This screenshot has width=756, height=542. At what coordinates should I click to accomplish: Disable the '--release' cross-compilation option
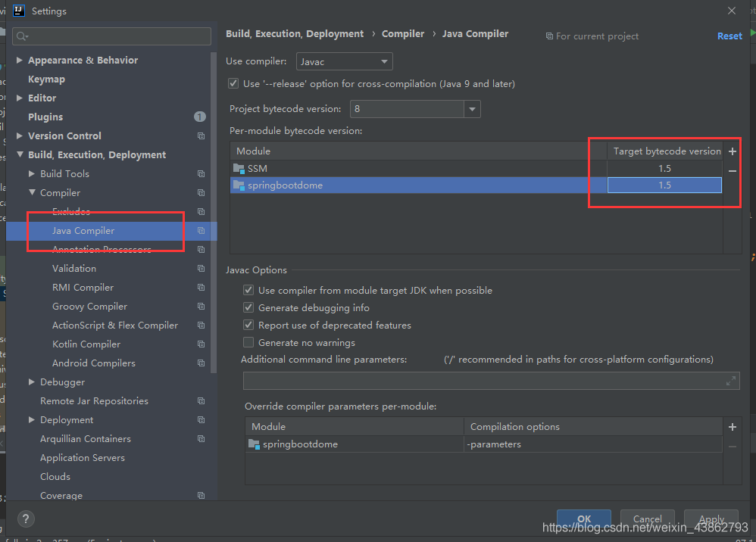(233, 84)
